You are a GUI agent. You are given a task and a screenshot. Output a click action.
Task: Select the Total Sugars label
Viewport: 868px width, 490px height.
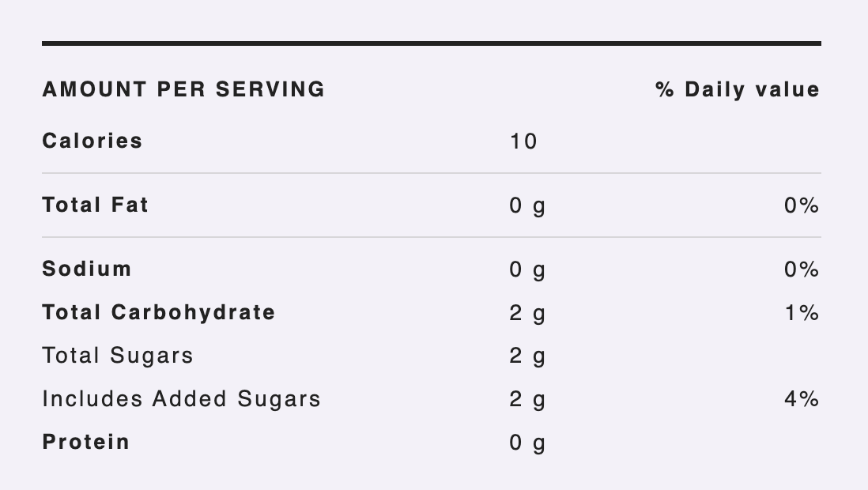tap(118, 356)
